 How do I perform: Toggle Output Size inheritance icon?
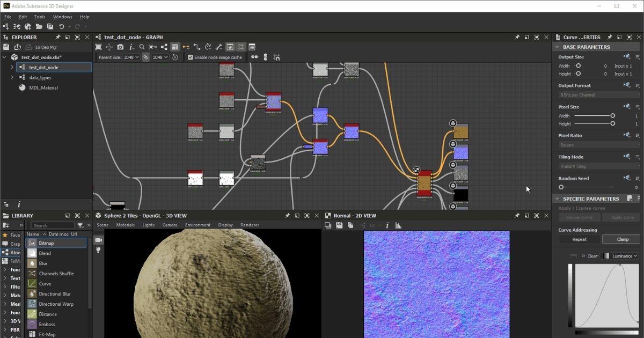point(627,57)
